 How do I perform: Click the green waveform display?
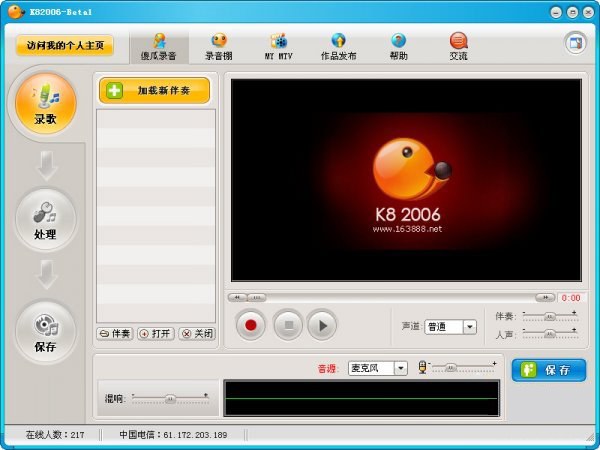(x=362, y=398)
